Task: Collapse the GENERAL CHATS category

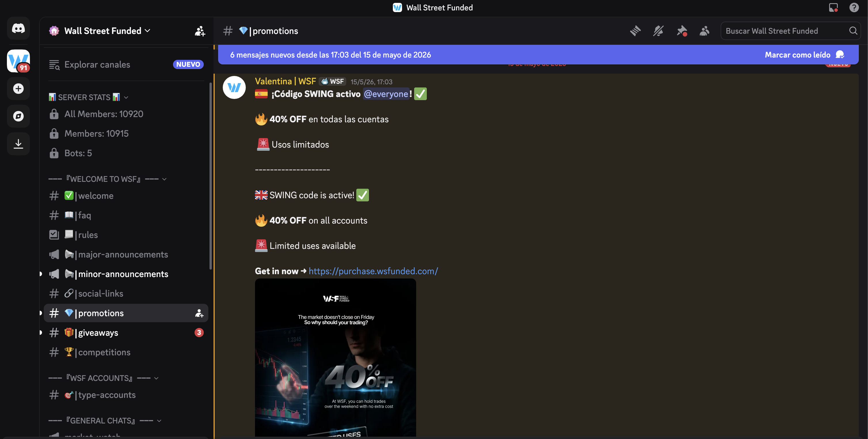Action: pyautogui.click(x=105, y=421)
